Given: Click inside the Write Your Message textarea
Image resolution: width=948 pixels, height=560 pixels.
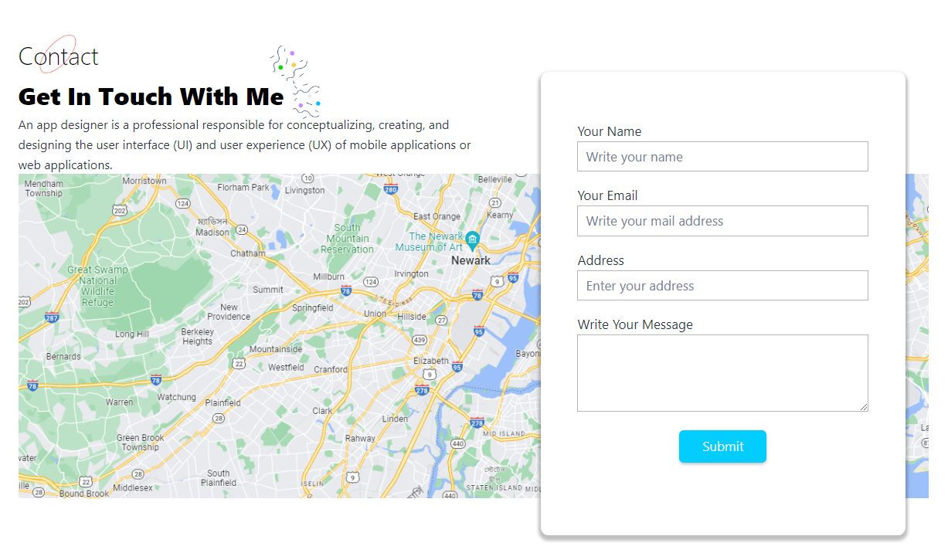Looking at the screenshot, I should [722, 372].
